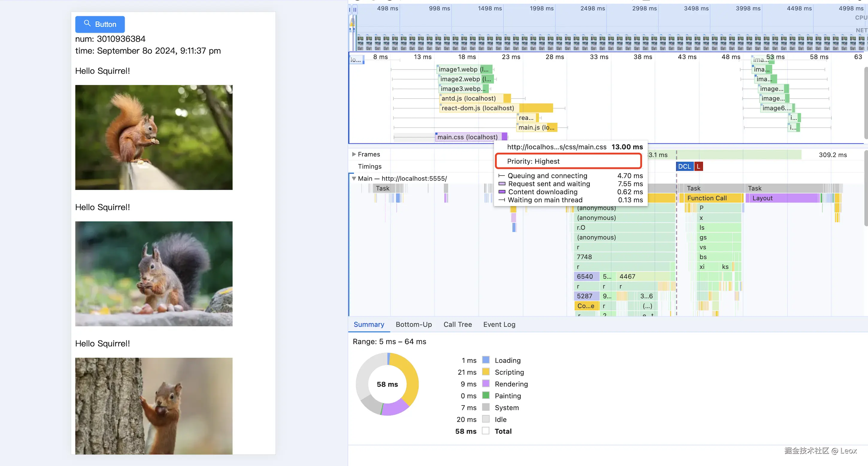The width and height of the screenshot is (868, 466).
Task: Open the Call Tree tab
Action: click(x=457, y=324)
